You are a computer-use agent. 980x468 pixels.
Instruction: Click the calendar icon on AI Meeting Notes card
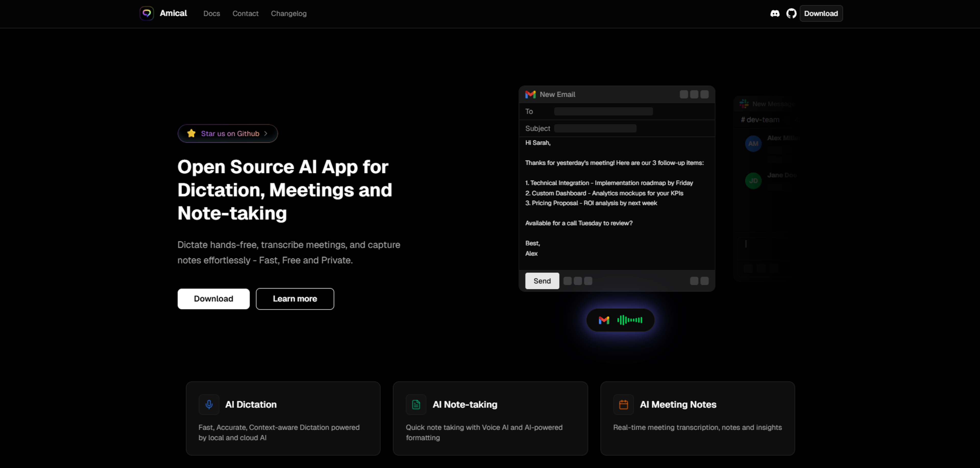(x=623, y=404)
